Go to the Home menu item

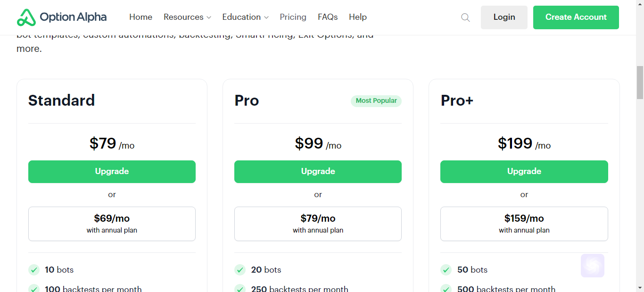coord(140,17)
